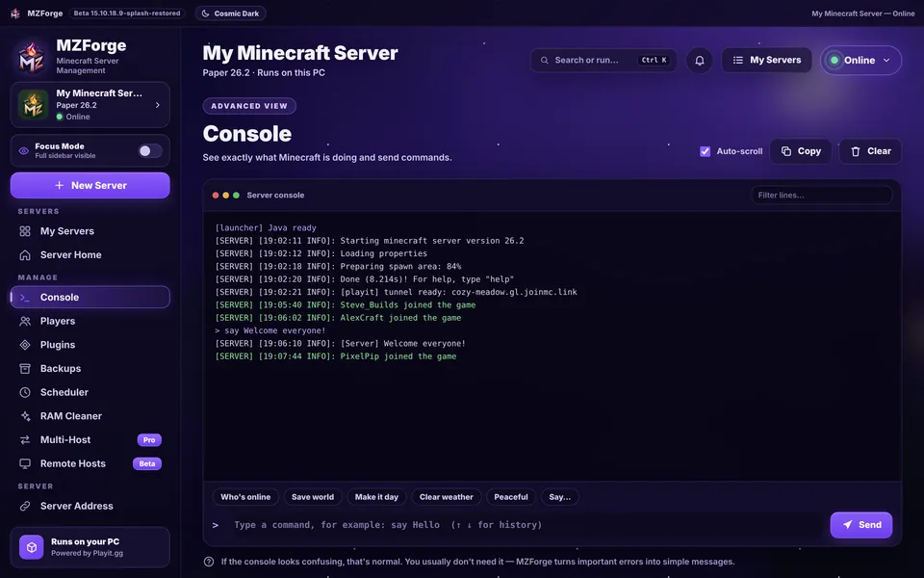
Task: Click the Beta badge next to Remote Hosts
Action: pos(146,463)
